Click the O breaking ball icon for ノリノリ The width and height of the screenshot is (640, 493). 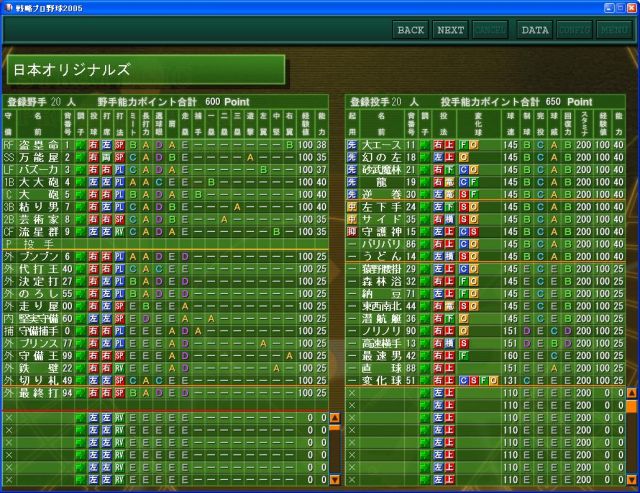463,331
